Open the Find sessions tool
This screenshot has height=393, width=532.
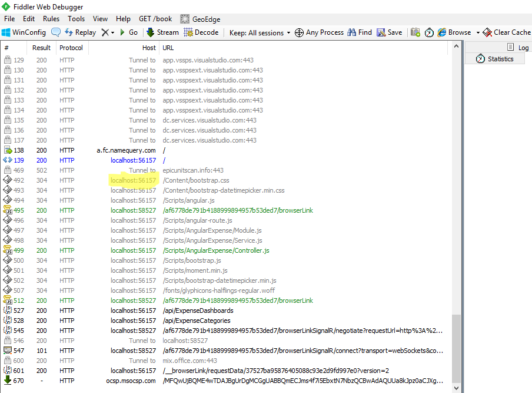[x=360, y=32]
